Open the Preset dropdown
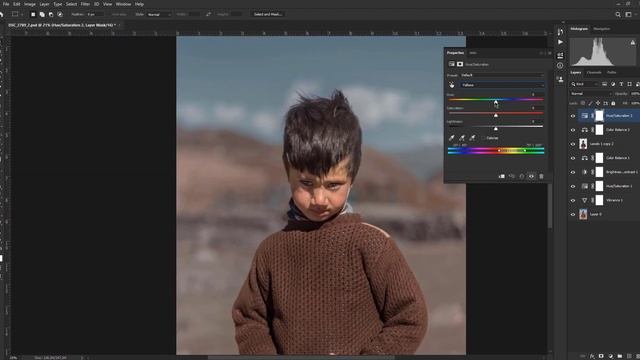Image resolution: width=640 pixels, height=360 pixels. point(502,75)
